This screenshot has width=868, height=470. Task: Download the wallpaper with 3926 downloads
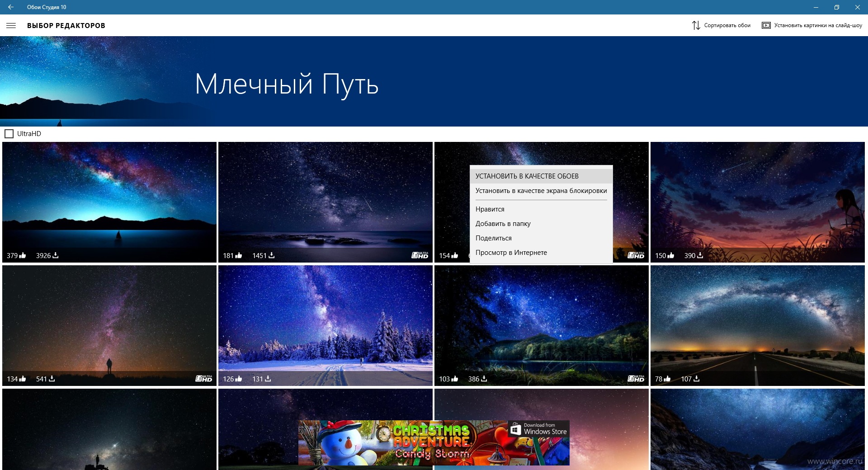tap(55, 255)
